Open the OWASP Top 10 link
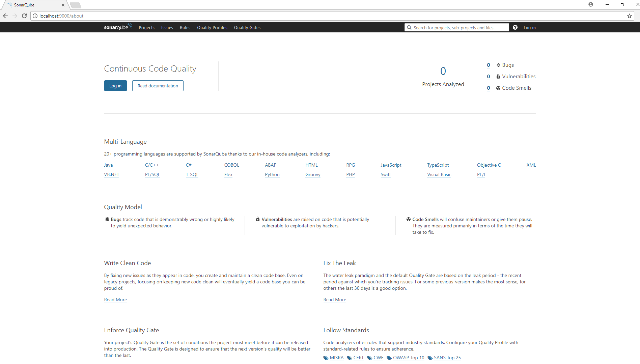This screenshot has height=364, width=640. (409, 358)
